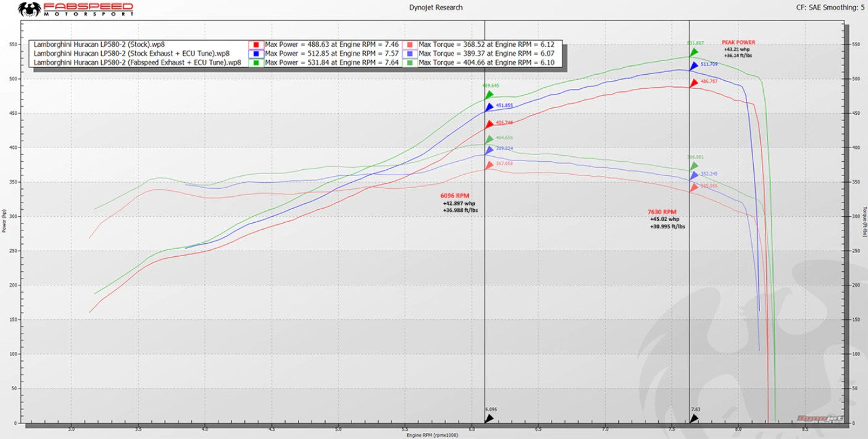868x439 pixels.
Task: Click the red flag marker labeled 426.748
Action: 489,124
